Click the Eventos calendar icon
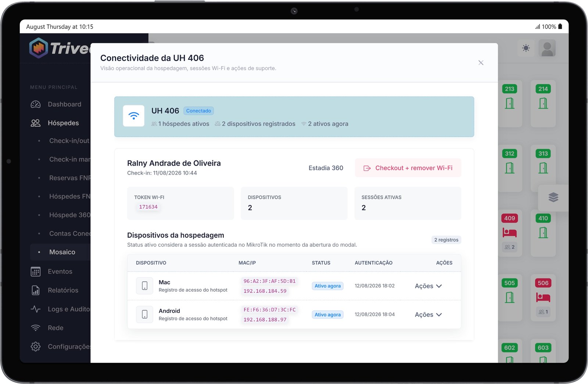This screenshot has height=384, width=588. [36, 272]
